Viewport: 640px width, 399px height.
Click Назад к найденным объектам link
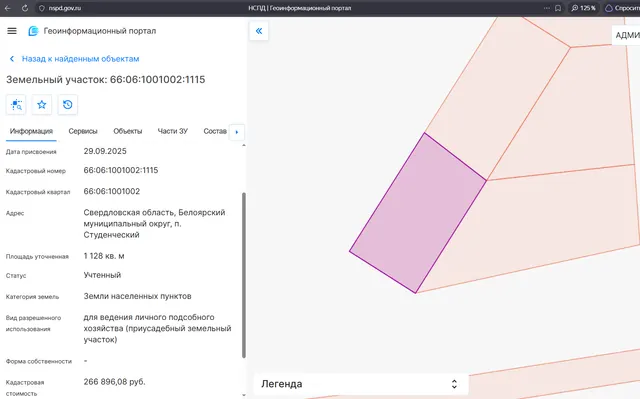tap(80, 59)
